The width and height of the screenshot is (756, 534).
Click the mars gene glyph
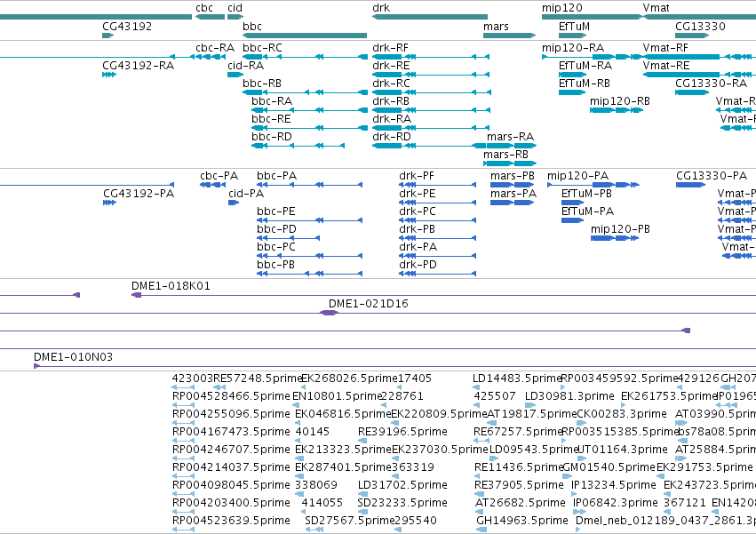tap(509, 36)
